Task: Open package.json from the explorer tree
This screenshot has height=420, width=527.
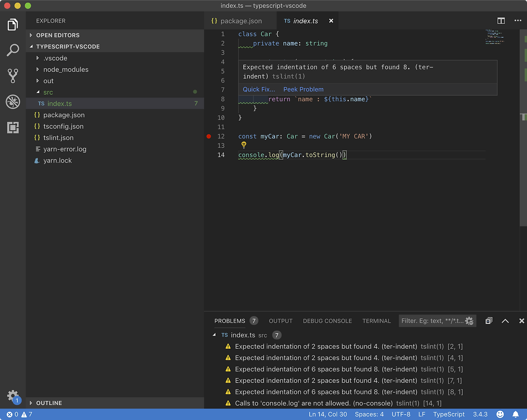Action: pos(115,115)
